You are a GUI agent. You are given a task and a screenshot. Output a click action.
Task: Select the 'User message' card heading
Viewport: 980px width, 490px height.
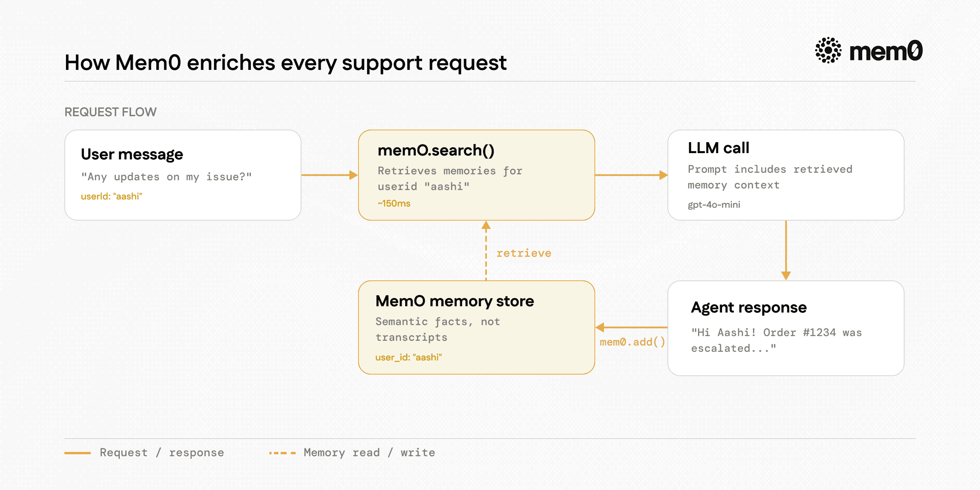click(132, 154)
